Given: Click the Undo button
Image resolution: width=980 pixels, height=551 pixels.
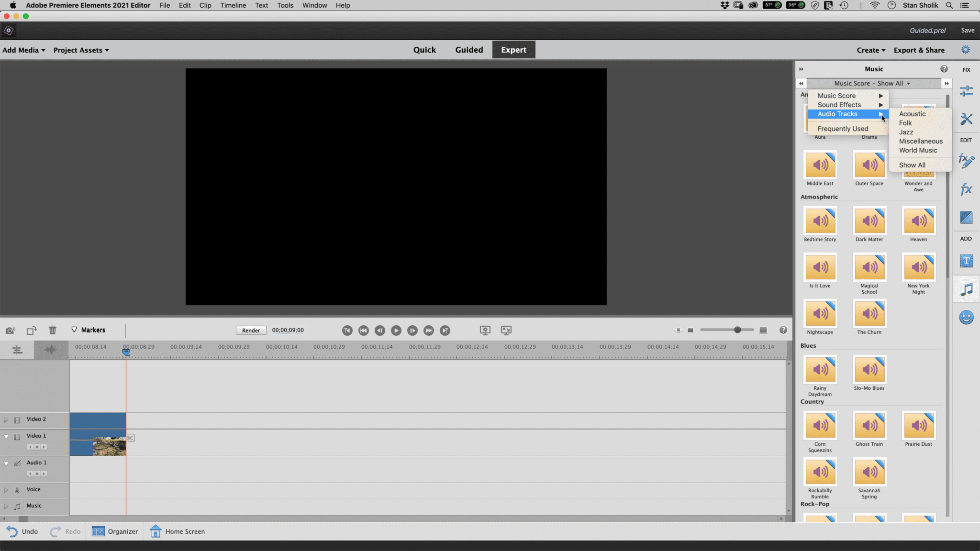Looking at the screenshot, I should coord(22,531).
